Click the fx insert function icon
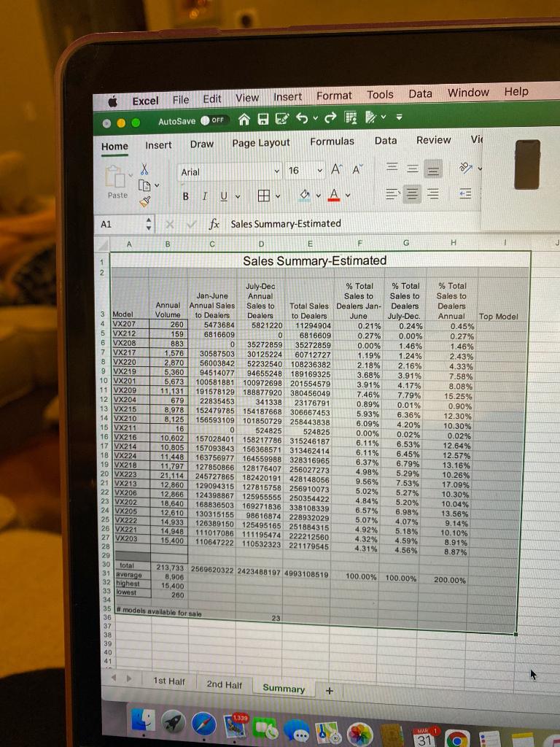The image size is (560, 747). pos(214,224)
